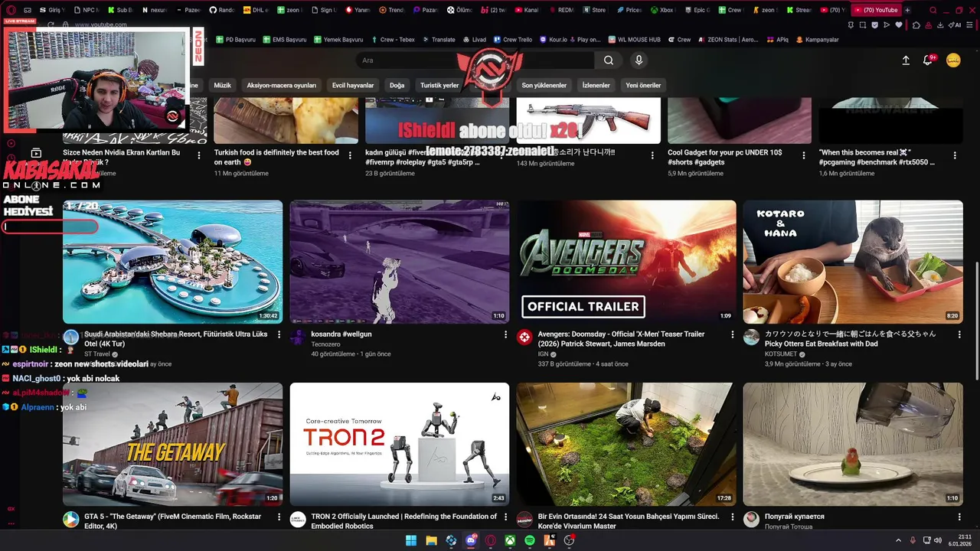The image size is (980, 551).
Task: Select the Yeni öneriler chip
Action: point(643,85)
